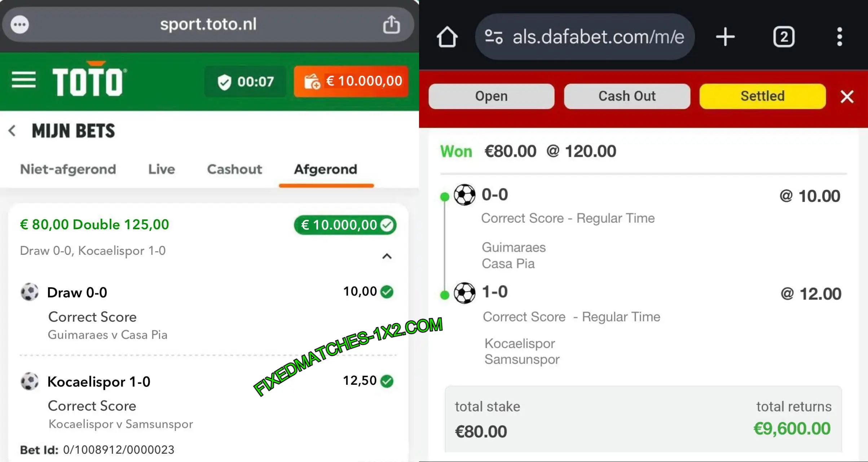Open the Live bets tab
868x462 pixels.
click(x=162, y=169)
